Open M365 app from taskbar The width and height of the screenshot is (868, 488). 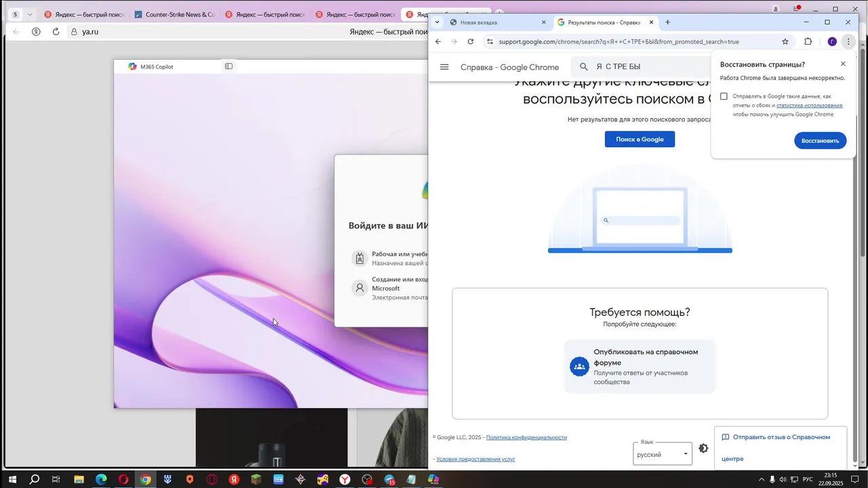point(434,479)
